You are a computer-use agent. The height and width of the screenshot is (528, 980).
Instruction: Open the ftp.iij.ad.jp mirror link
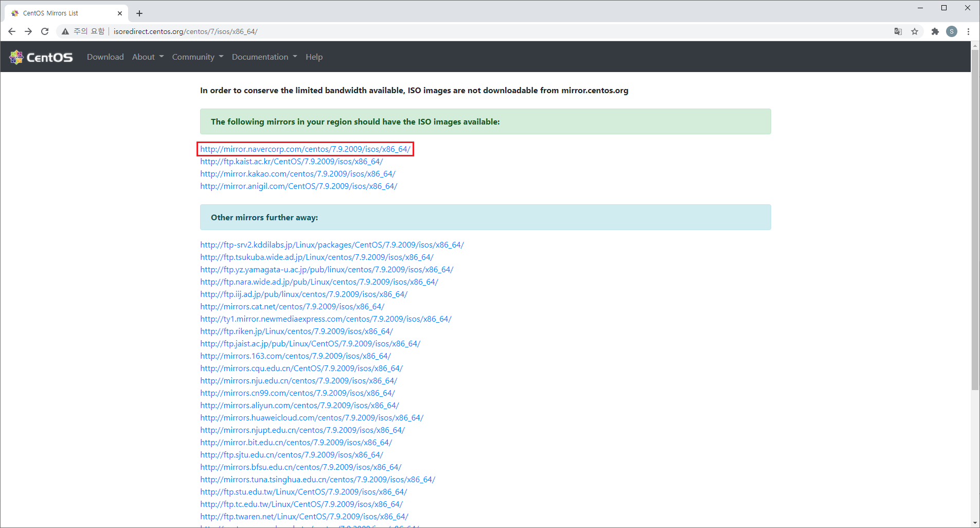[304, 294]
